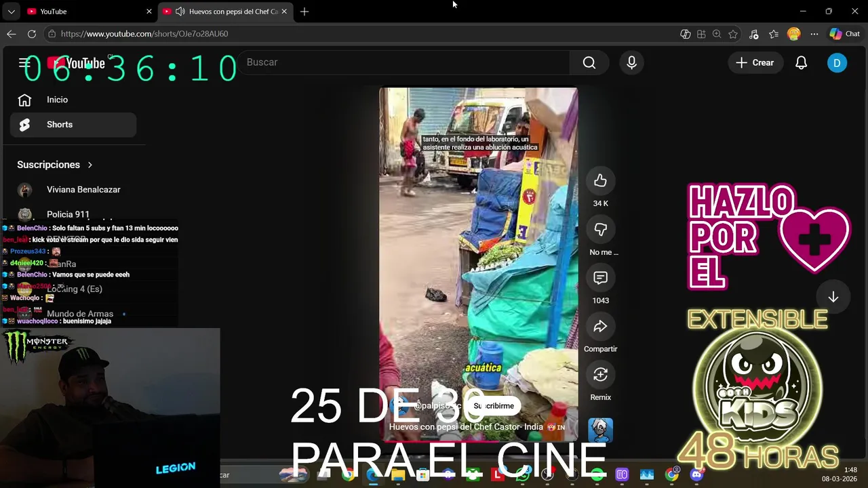Go back in browser
868x488 pixels.
coord(12,34)
